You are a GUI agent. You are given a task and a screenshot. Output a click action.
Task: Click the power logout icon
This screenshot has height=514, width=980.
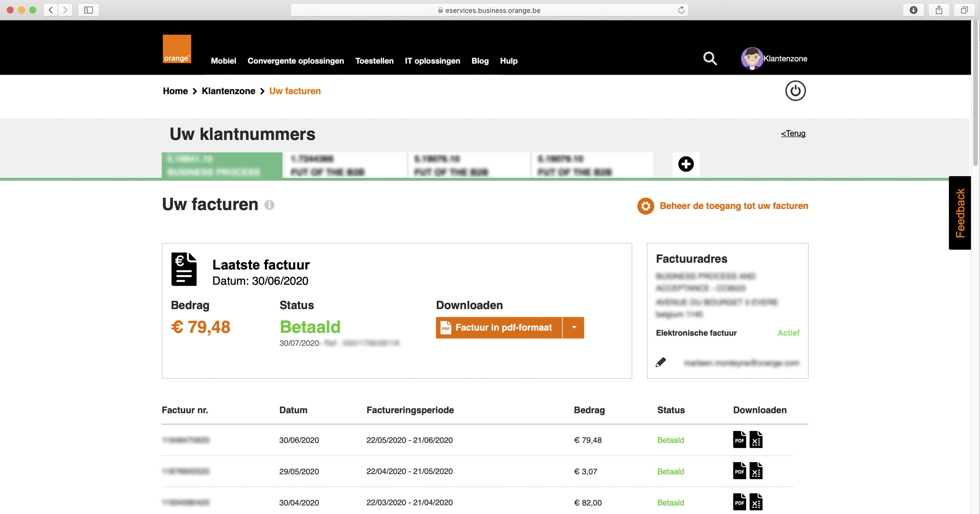pos(795,91)
